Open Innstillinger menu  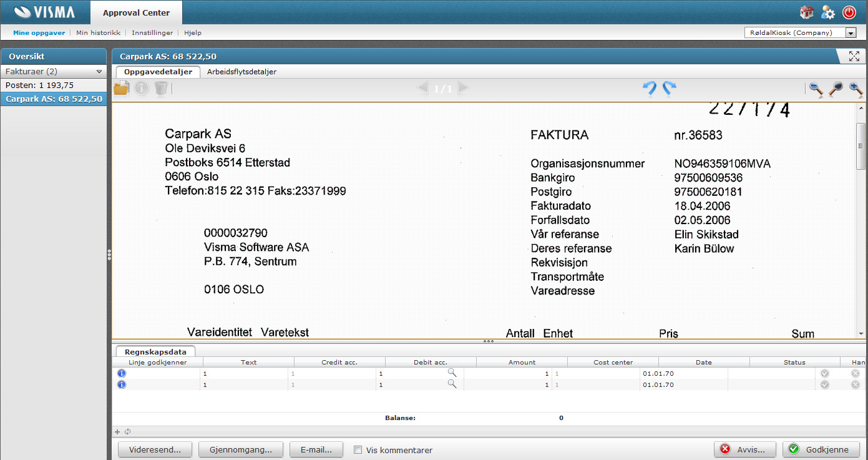tap(152, 32)
